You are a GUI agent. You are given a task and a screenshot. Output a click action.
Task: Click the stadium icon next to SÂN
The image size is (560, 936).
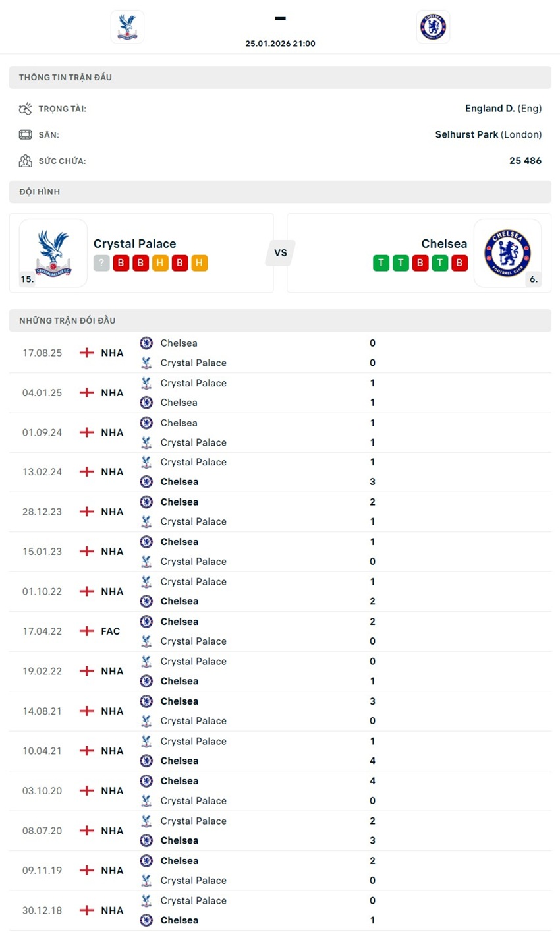(26, 134)
